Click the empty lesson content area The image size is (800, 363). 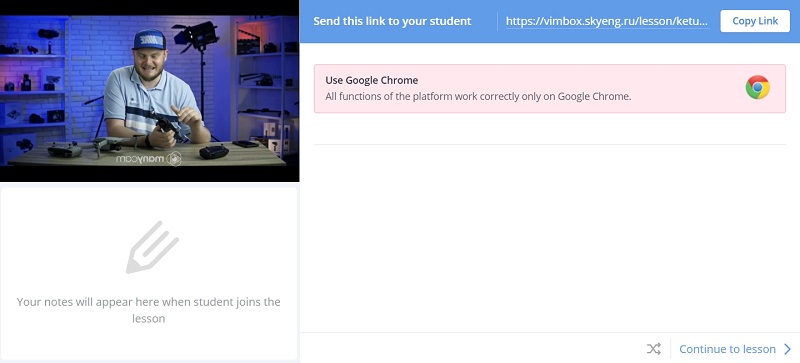[549, 238]
